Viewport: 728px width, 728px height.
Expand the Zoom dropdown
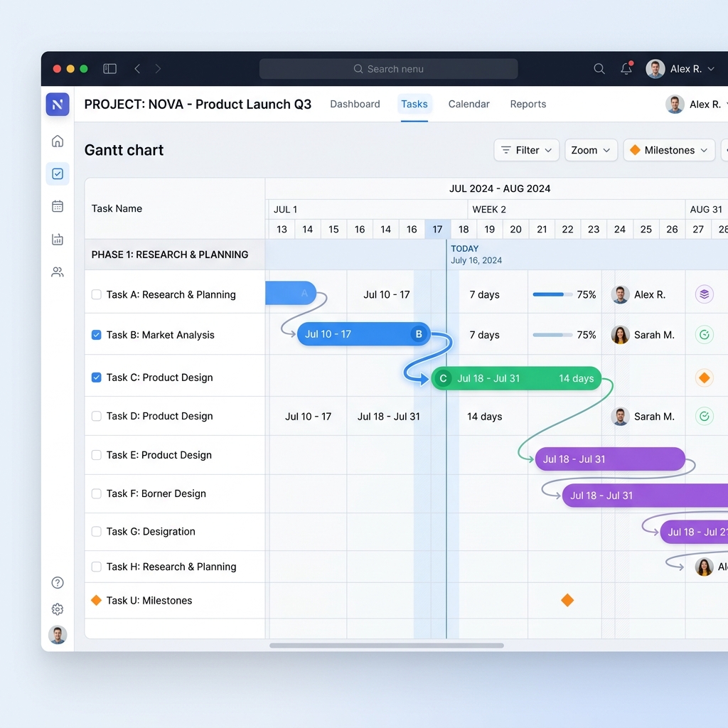point(591,150)
